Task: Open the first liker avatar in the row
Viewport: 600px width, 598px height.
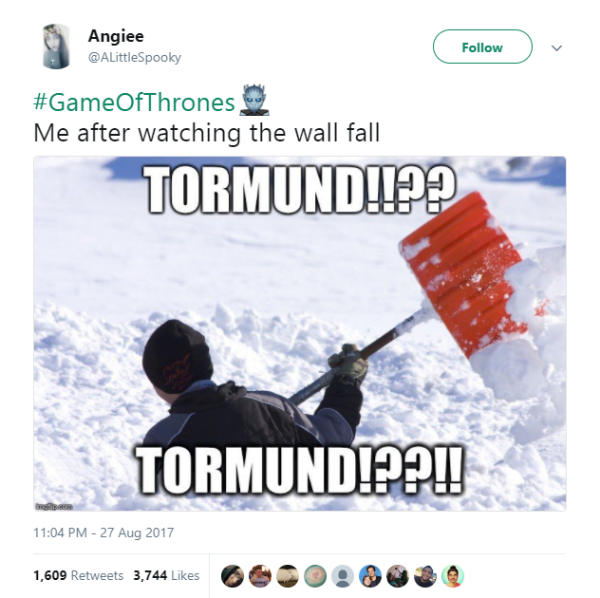Action: point(232,576)
